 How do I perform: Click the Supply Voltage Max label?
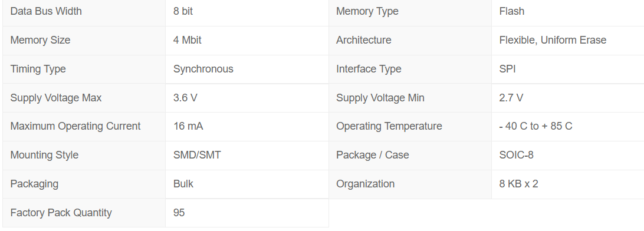point(56,98)
